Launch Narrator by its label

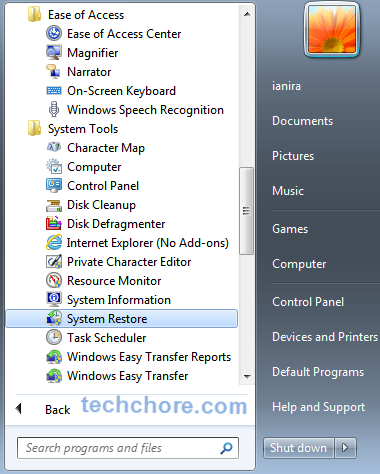[x=89, y=72]
